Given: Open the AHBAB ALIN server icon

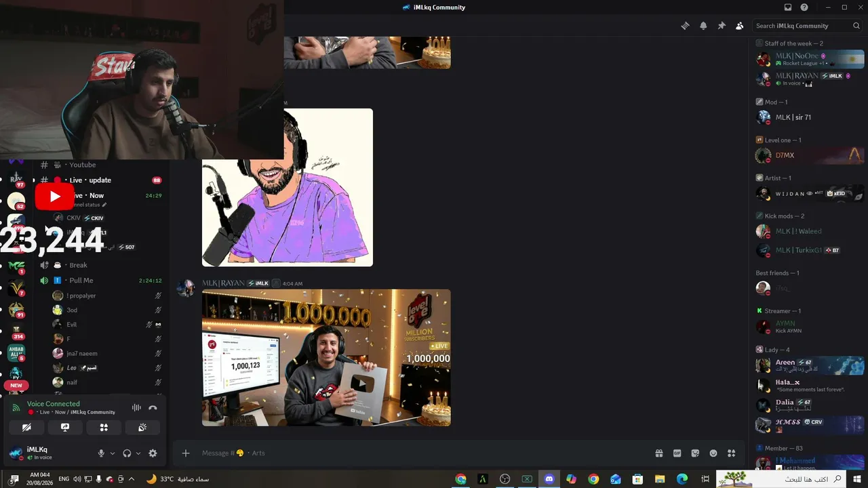Looking at the screenshot, I should (16, 352).
